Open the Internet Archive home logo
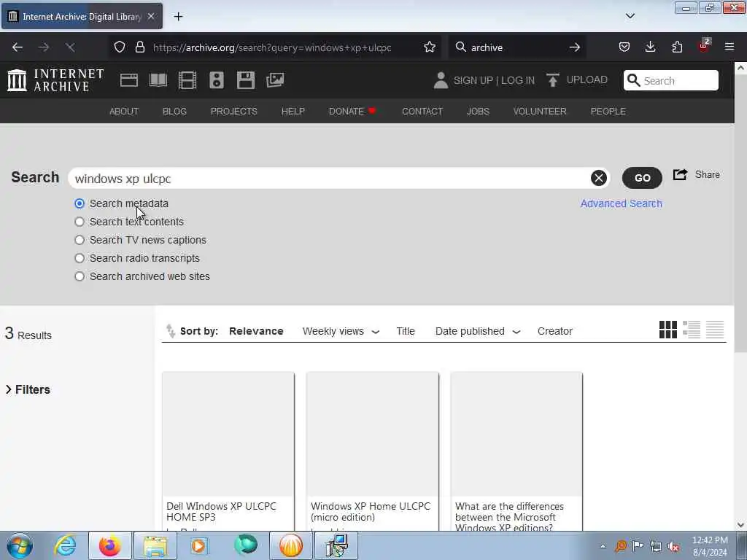This screenshot has width=747, height=560. [55, 80]
